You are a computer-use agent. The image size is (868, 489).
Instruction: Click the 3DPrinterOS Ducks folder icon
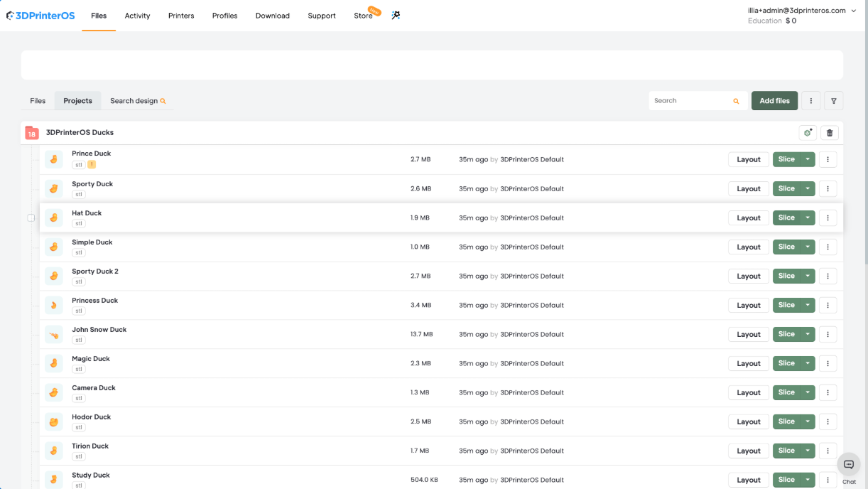[x=32, y=133]
